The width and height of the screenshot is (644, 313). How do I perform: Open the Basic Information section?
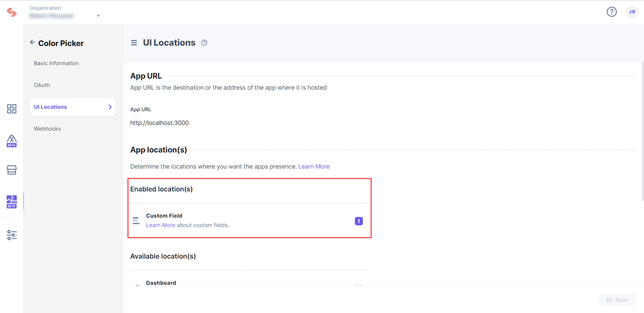(56, 63)
